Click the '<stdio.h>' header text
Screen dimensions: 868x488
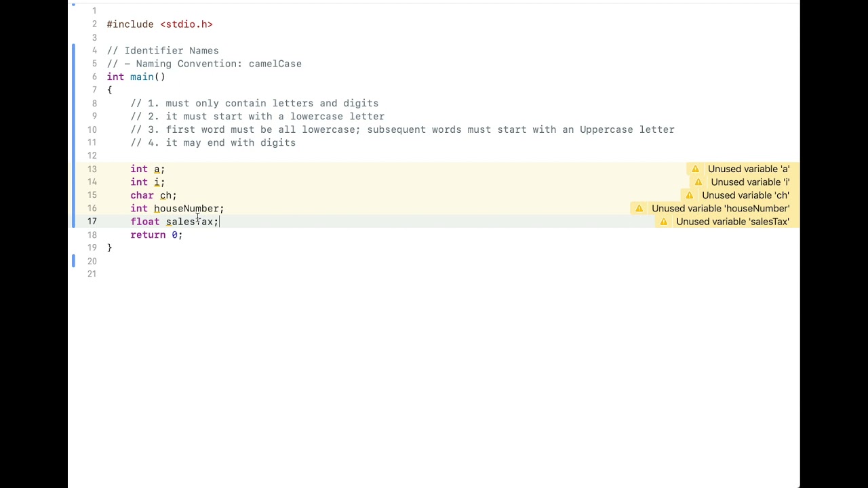pos(186,24)
